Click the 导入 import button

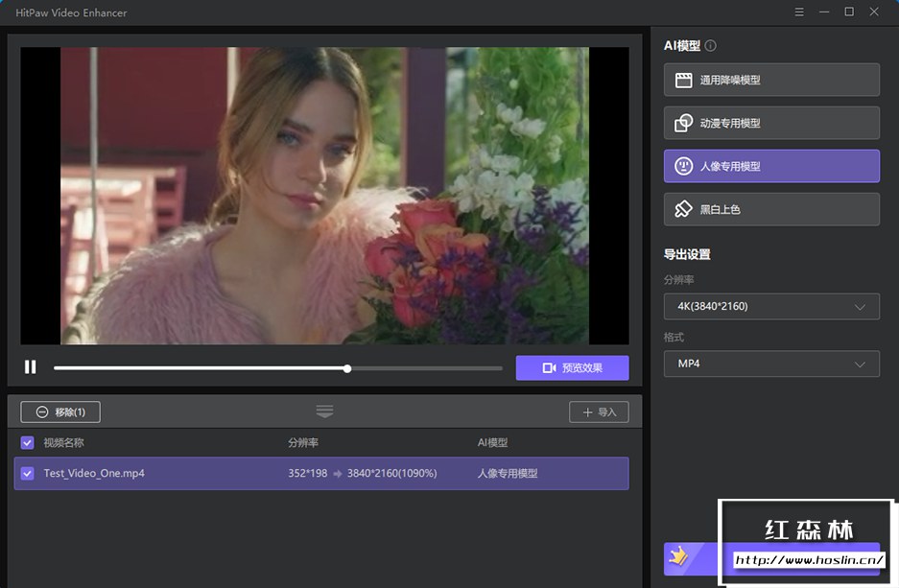(599, 412)
